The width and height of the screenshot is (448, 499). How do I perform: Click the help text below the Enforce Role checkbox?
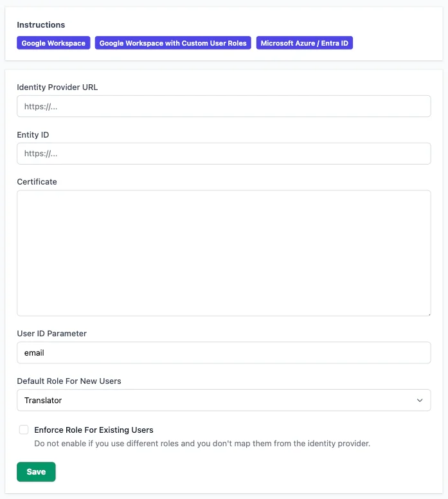point(202,444)
